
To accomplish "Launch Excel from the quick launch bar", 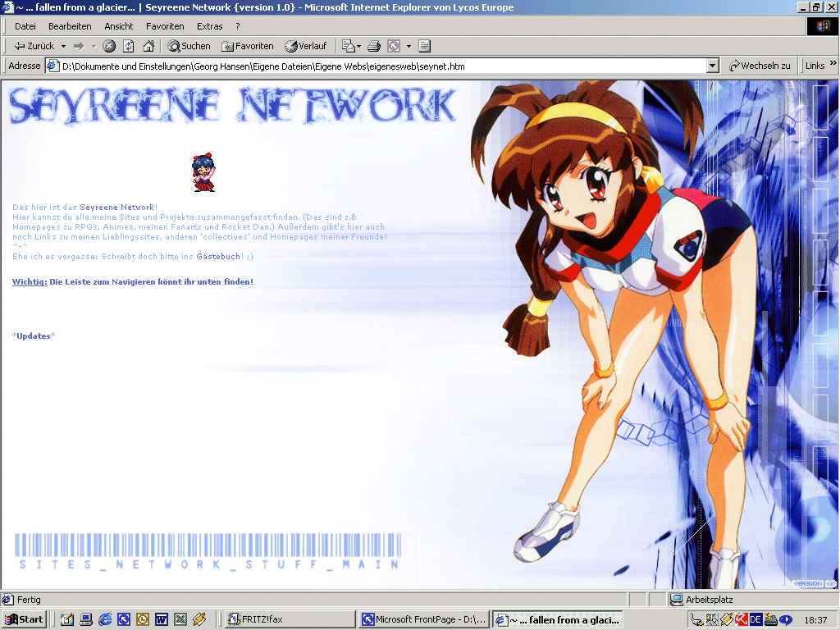I will pyautogui.click(x=180, y=620).
